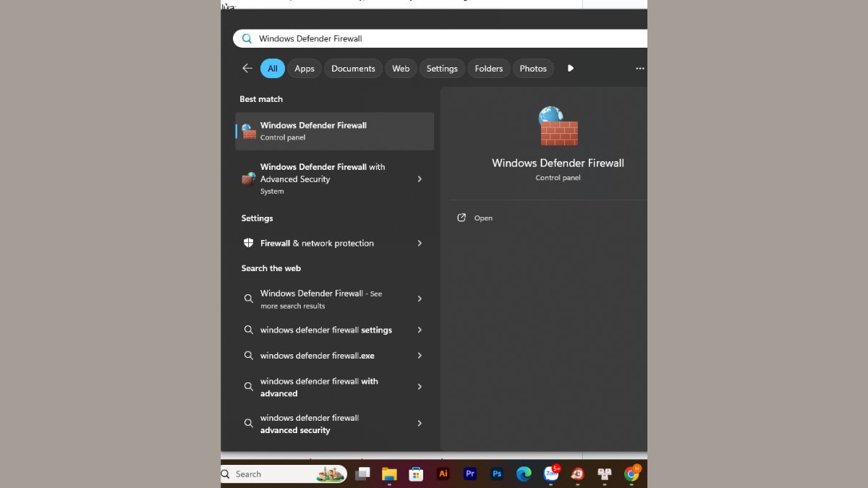The width and height of the screenshot is (868, 488).
Task: Click firewall icon of best match result
Action: click(x=249, y=131)
